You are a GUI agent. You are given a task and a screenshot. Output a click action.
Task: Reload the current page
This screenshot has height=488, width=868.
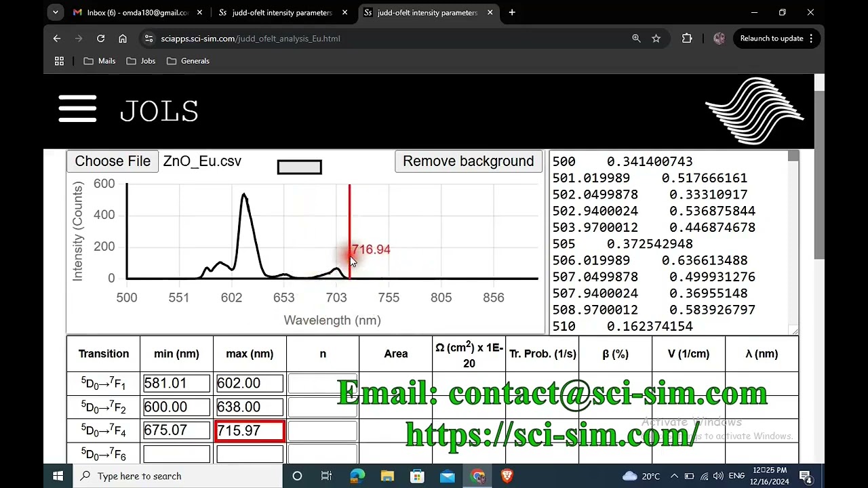(100, 39)
